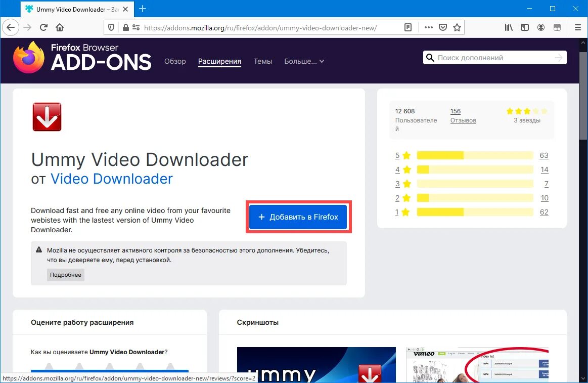Click the 12 608 users count text
The image size is (588, 383).
click(x=405, y=111)
